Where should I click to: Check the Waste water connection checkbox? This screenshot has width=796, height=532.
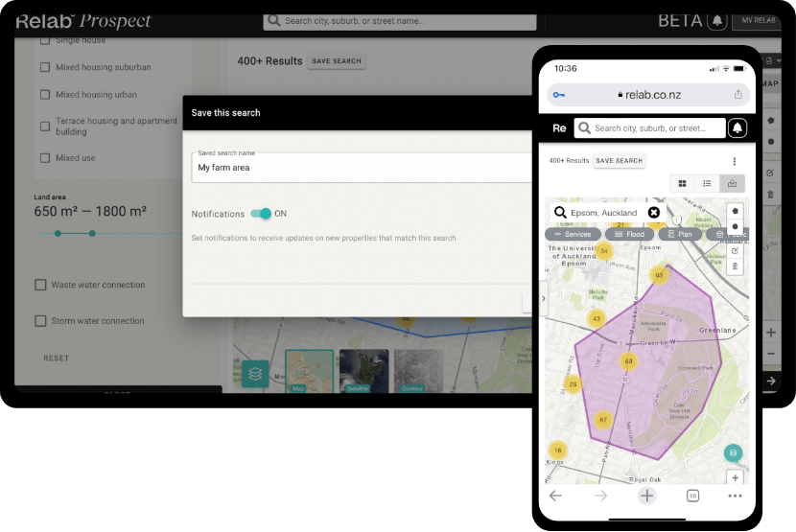click(x=41, y=285)
